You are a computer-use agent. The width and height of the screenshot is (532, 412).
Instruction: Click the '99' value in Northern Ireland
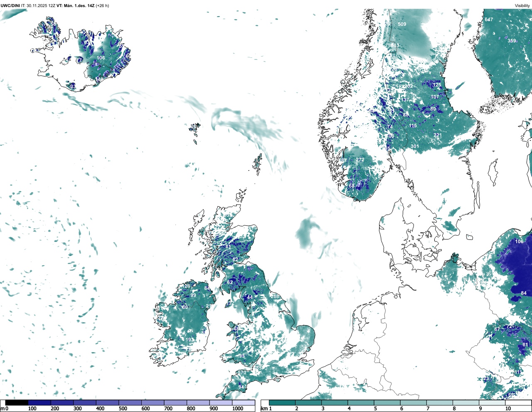click(193, 295)
